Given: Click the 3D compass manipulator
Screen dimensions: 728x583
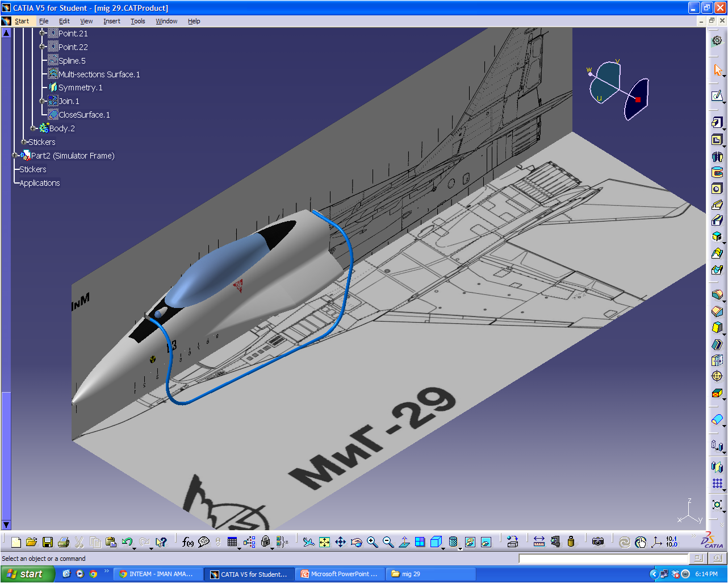Looking at the screenshot, I should [x=618, y=90].
